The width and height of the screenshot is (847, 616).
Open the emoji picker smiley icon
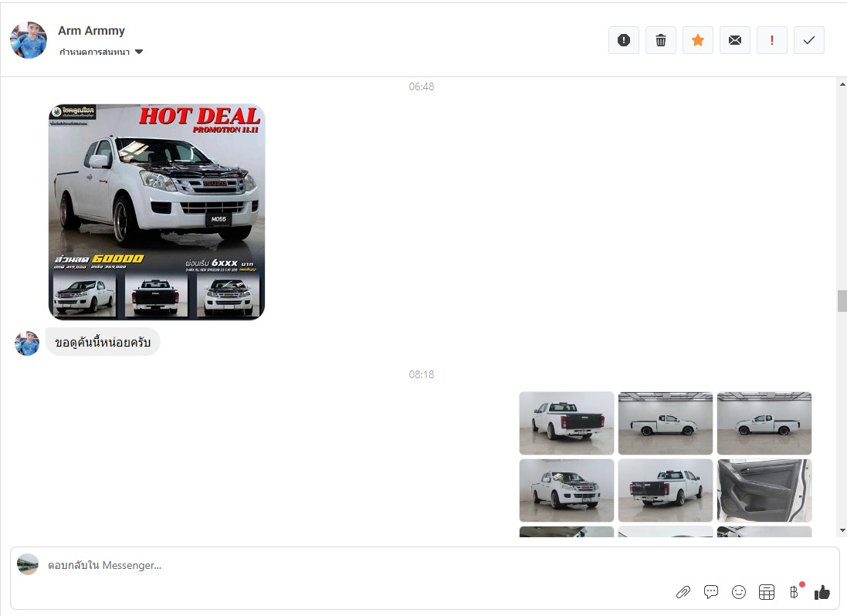[738, 592]
